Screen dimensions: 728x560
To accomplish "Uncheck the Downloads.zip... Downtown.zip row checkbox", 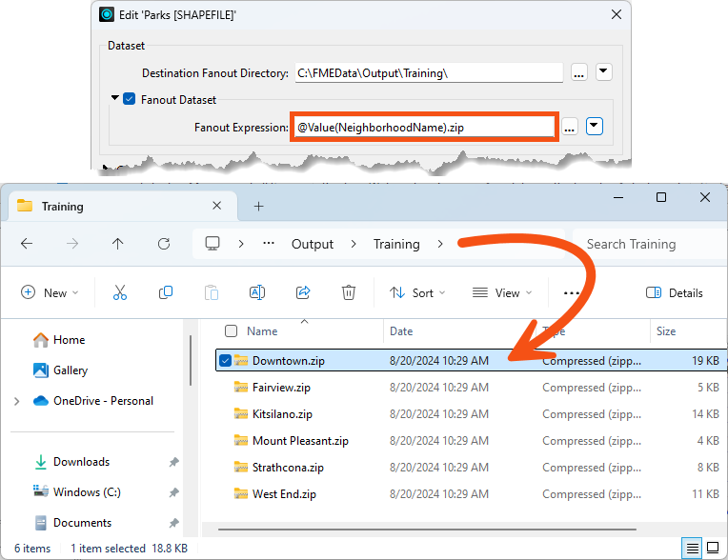I will click(x=225, y=361).
